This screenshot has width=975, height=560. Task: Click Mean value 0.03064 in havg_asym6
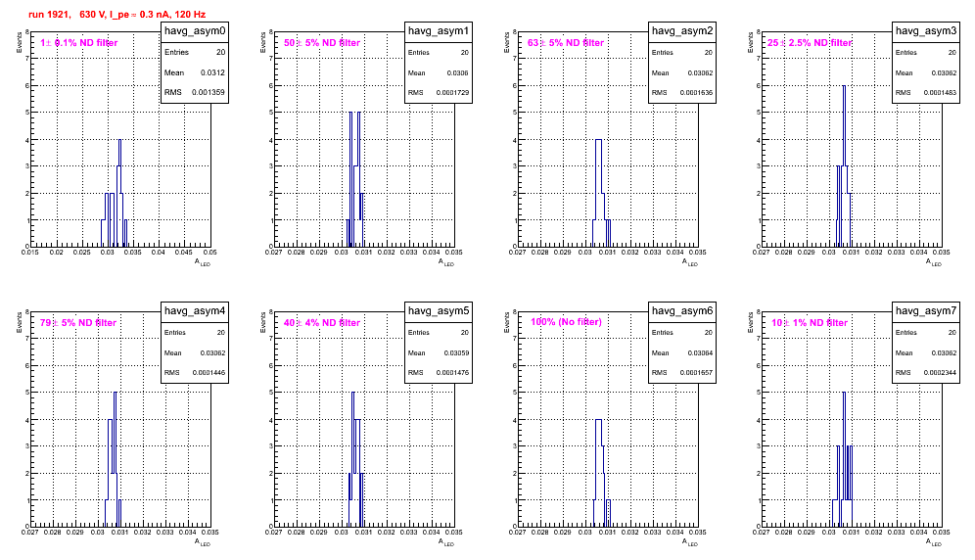tap(700, 352)
